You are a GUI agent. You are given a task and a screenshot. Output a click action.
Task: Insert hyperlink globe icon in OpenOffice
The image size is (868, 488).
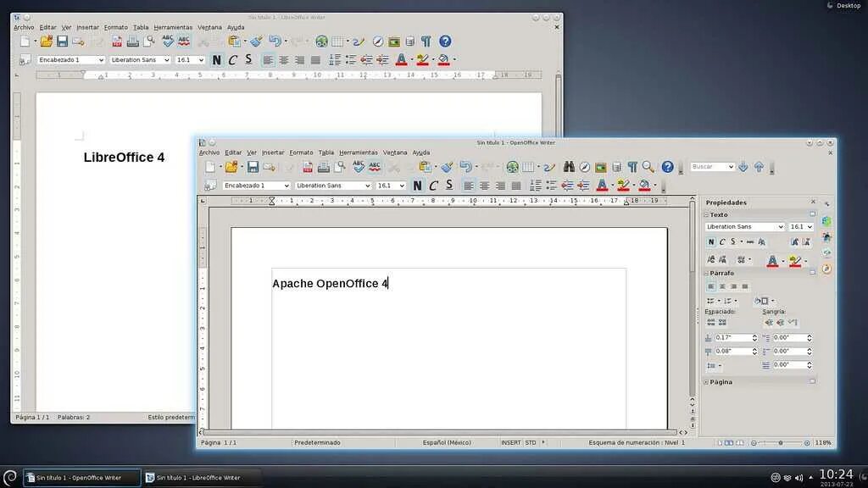(512, 167)
